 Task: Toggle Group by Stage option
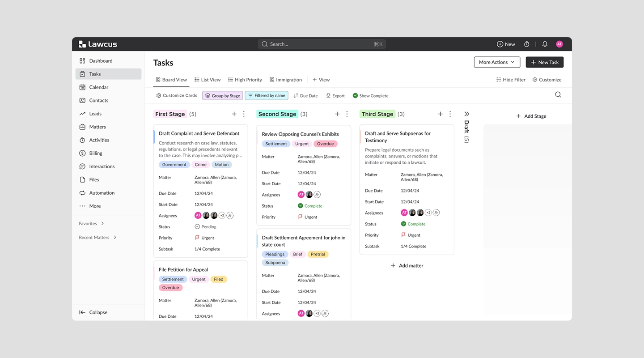[x=222, y=95]
